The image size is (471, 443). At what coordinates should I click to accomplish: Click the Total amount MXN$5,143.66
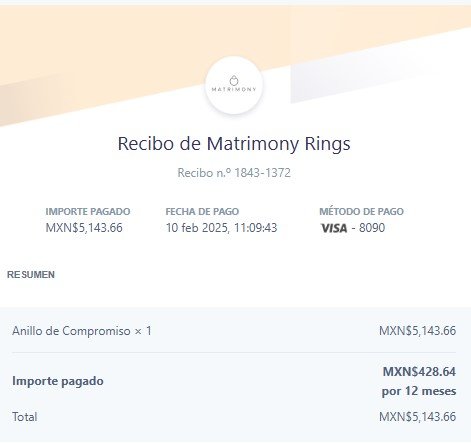pyautogui.click(x=417, y=417)
